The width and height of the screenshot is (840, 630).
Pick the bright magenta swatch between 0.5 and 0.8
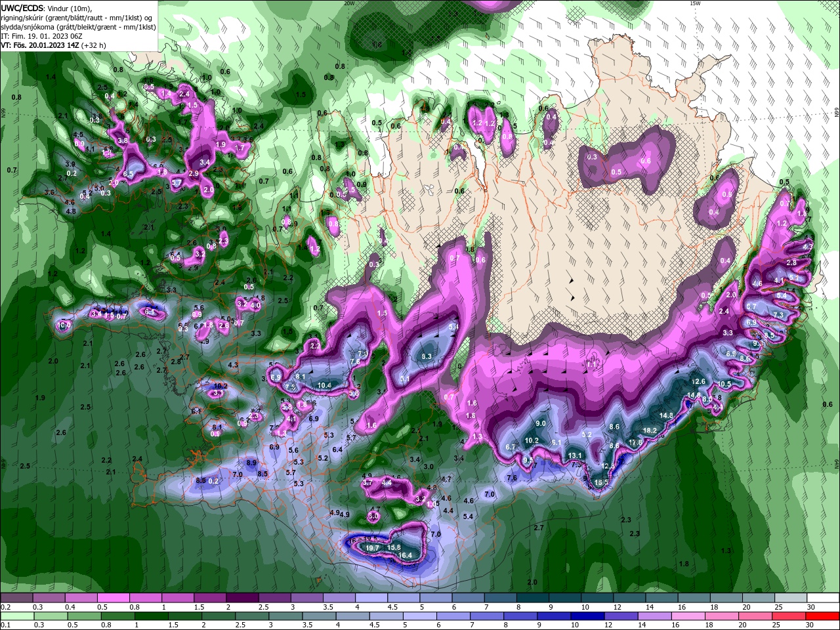(x=113, y=598)
